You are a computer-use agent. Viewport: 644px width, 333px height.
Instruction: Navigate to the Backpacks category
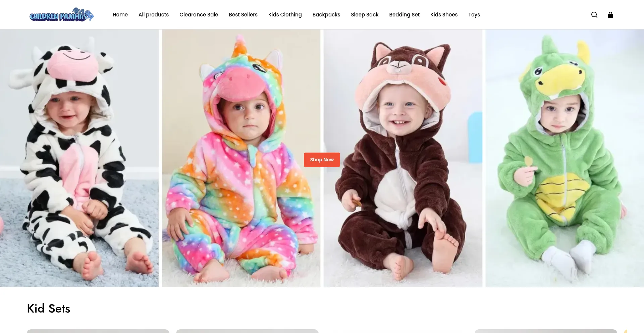(x=326, y=14)
